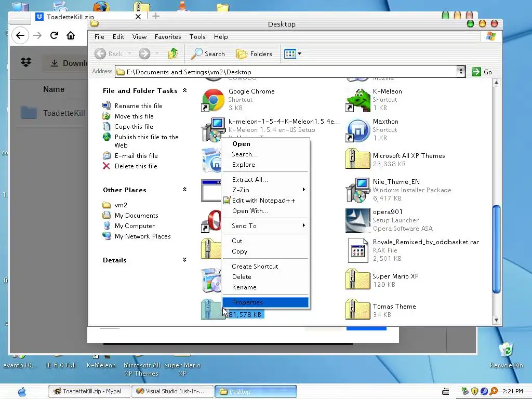Image resolution: width=532 pixels, height=399 pixels.
Task: Click the Back toolbar button
Action: pos(109,54)
